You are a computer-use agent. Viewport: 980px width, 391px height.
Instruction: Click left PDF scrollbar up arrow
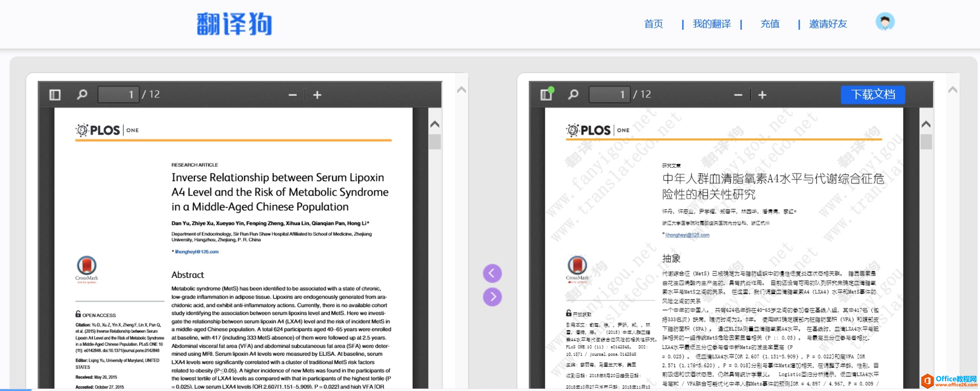tap(435, 124)
